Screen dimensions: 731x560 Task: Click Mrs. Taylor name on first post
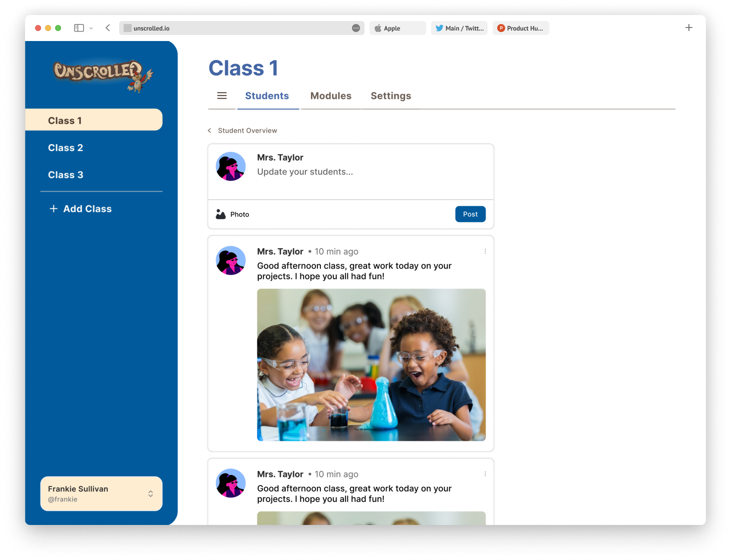coord(280,251)
